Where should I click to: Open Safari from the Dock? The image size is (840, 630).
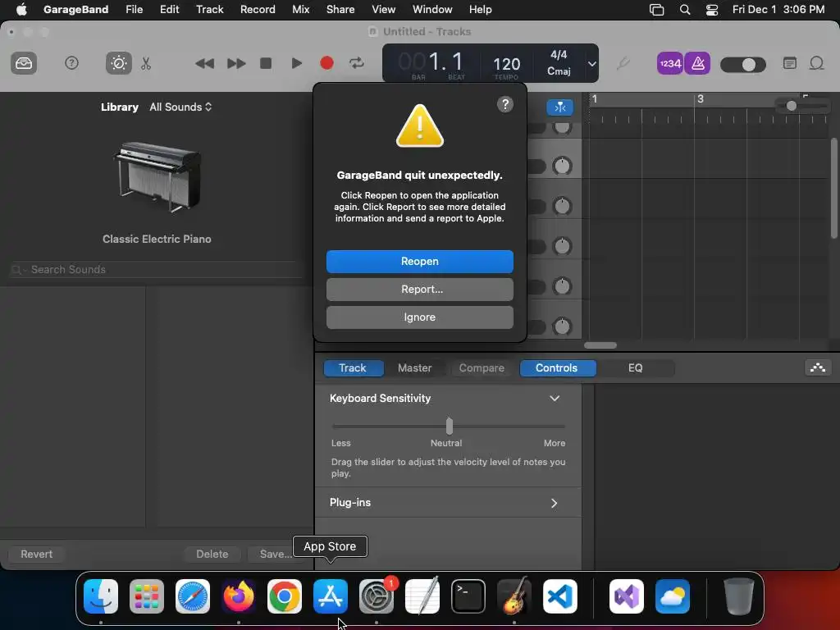193,596
